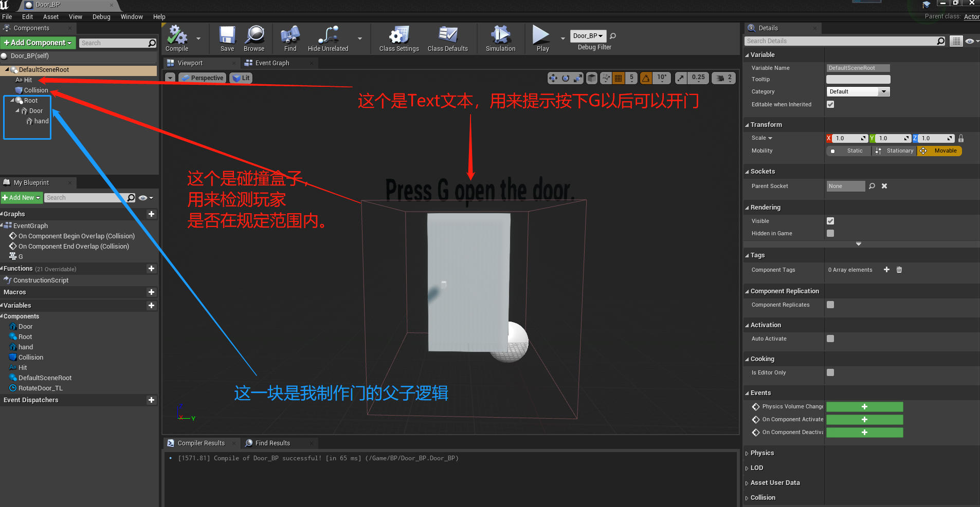Type in the Search Details field
980x507 pixels.
(x=843, y=41)
